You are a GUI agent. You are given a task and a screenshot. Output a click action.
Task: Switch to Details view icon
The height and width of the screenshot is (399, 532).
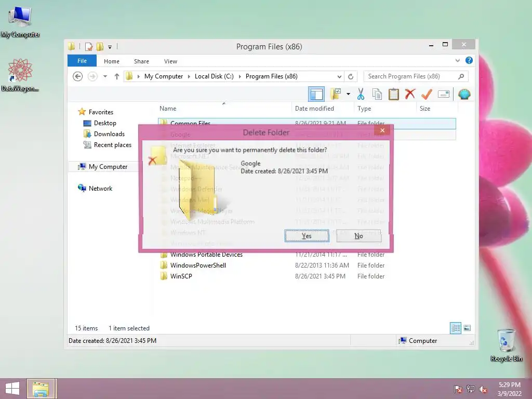click(x=456, y=328)
